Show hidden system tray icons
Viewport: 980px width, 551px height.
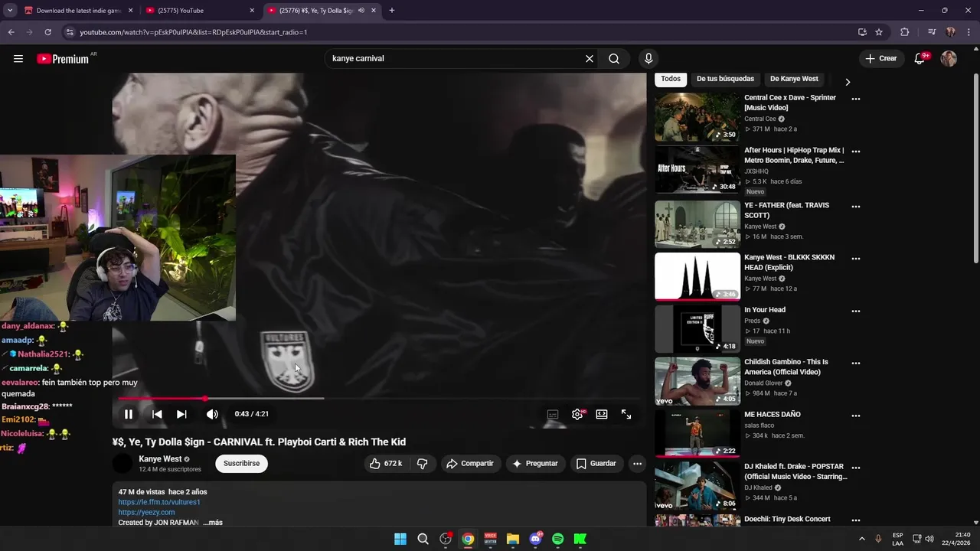[x=861, y=539]
